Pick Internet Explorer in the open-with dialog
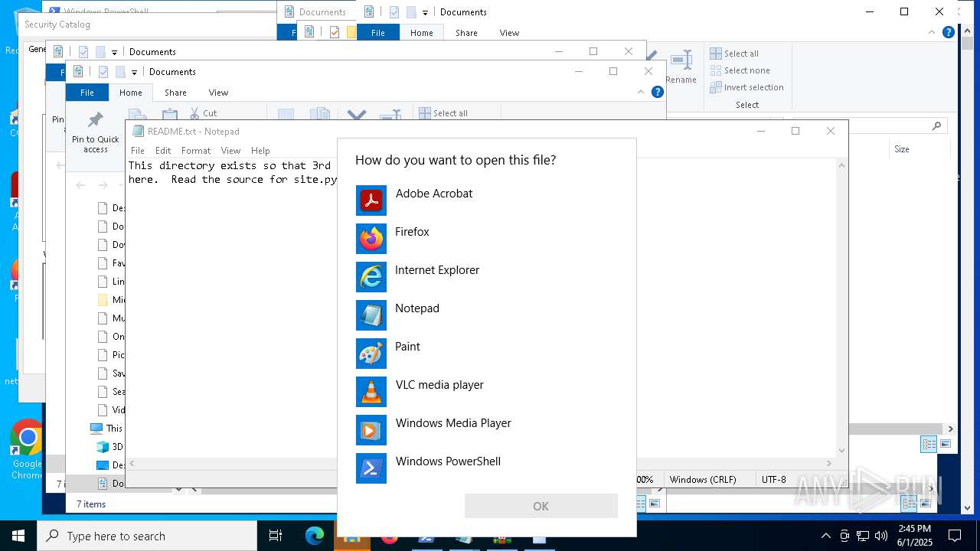The height and width of the screenshot is (551, 980). (x=487, y=277)
